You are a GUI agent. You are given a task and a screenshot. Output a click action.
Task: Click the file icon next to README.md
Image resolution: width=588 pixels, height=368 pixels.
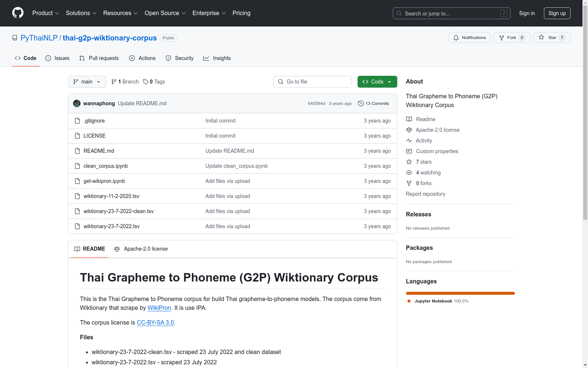pyautogui.click(x=77, y=151)
